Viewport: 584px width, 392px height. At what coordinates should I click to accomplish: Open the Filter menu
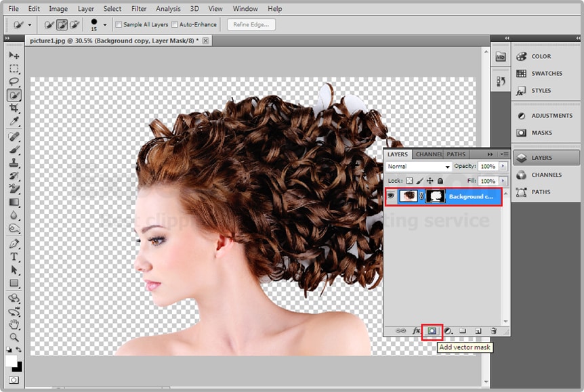point(139,9)
